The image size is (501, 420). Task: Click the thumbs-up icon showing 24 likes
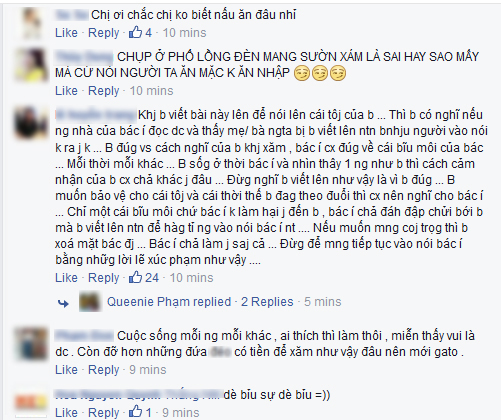point(136,277)
